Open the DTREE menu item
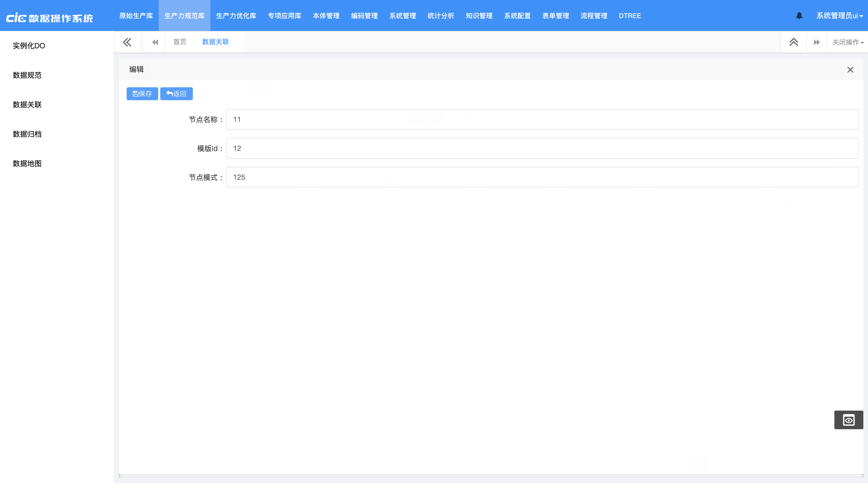Image resolution: width=868 pixels, height=501 pixels. 629,16
